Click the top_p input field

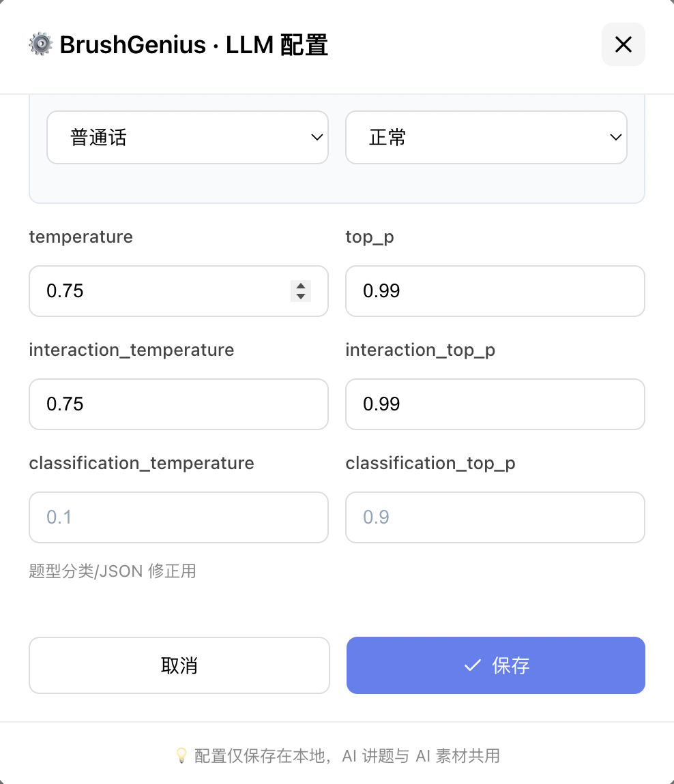(x=495, y=291)
